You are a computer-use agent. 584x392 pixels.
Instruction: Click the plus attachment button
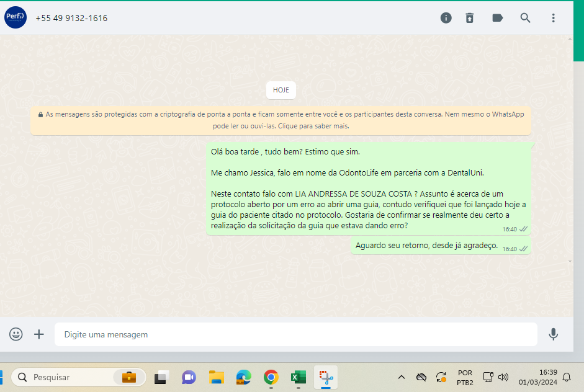(38, 334)
